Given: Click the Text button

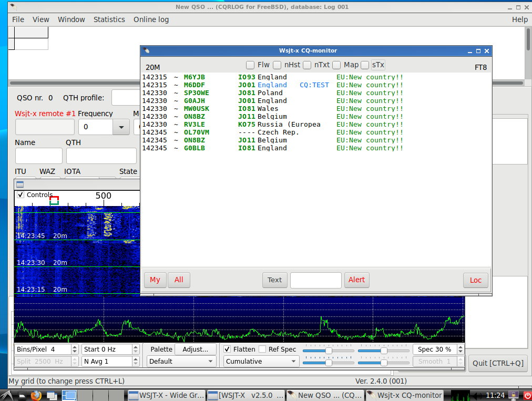Looking at the screenshot, I should click(x=275, y=280).
